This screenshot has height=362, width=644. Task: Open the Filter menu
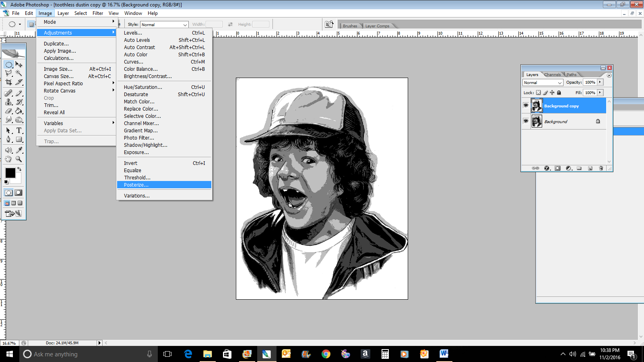point(98,13)
